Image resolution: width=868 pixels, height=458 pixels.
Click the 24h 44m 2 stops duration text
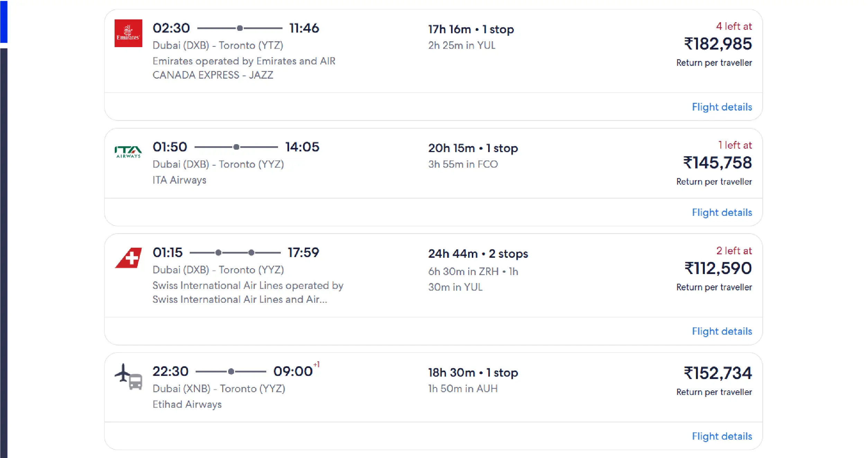(x=478, y=254)
